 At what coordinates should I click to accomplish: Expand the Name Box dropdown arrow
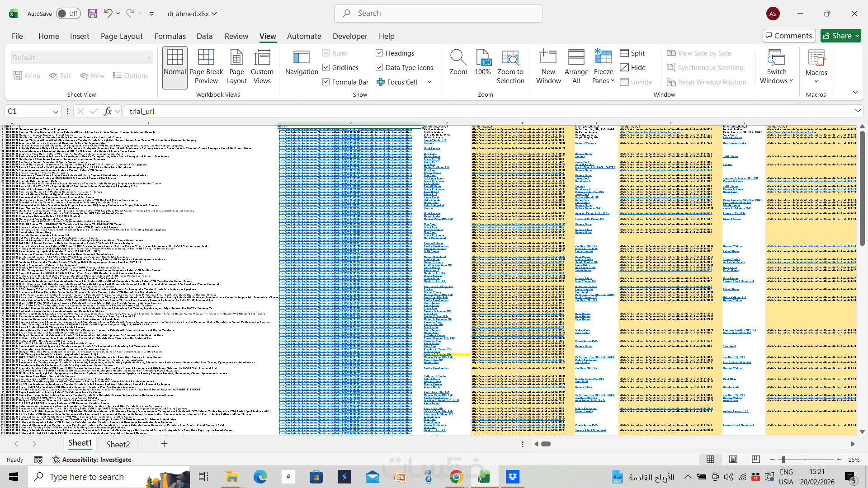56,111
